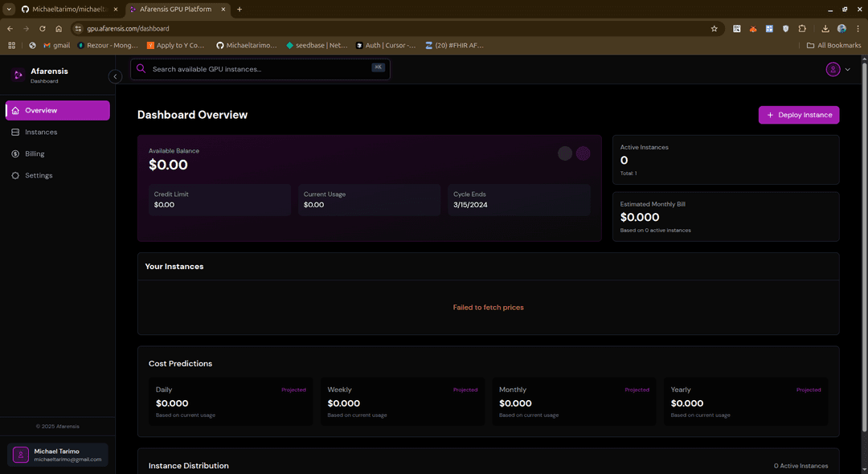Image resolution: width=868 pixels, height=474 pixels.
Task: Switch to the Michaeltarimo GitHub tab
Action: coord(67,9)
